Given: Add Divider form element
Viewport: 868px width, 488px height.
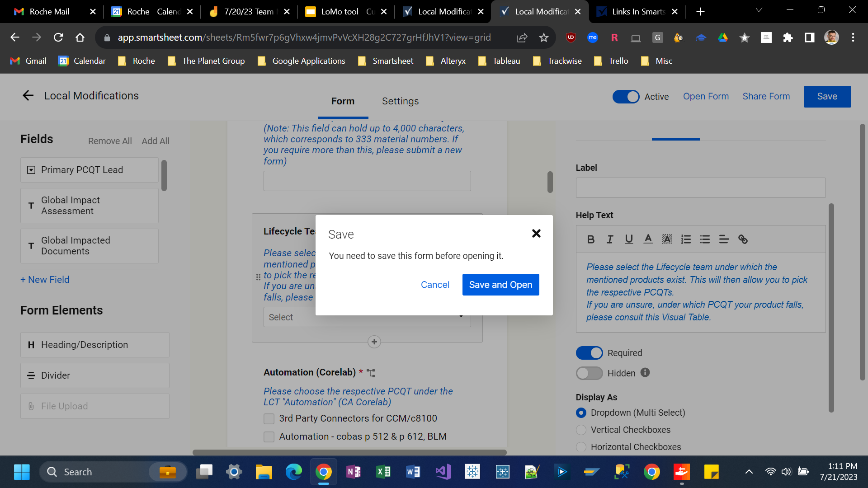Looking at the screenshot, I should pos(94,375).
